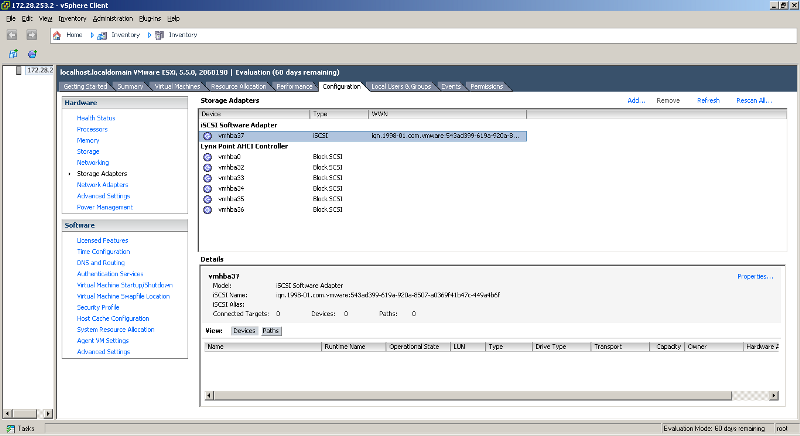Open Time Configuration link
This screenshot has height=436, width=800.
pos(104,251)
